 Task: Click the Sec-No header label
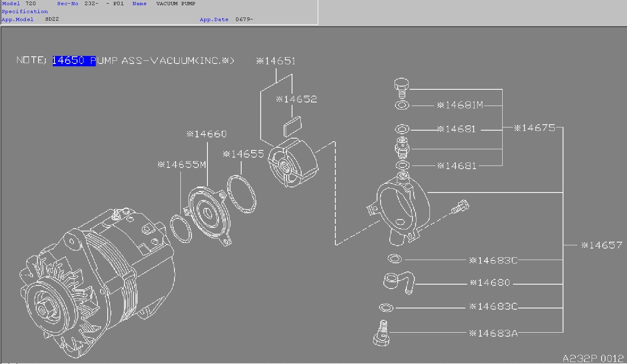click(68, 4)
